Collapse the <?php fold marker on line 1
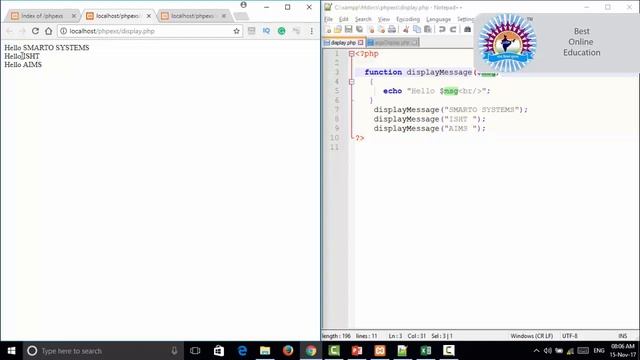The height and width of the screenshot is (360, 640). [x=351, y=53]
